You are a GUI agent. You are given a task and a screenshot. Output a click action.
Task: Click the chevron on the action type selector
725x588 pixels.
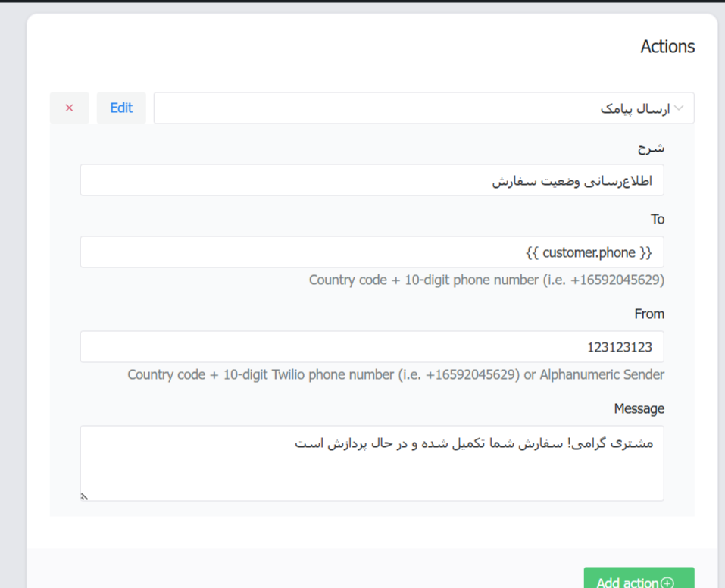point(680,108)
